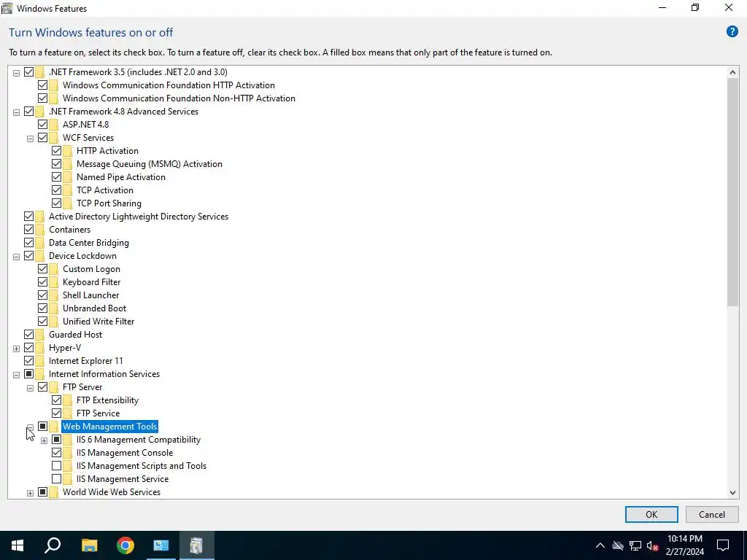Viewport: 747px width, 560px height.
Task: Uncheck the Named Pipe Activation checkbox
Action: point(56,177)
